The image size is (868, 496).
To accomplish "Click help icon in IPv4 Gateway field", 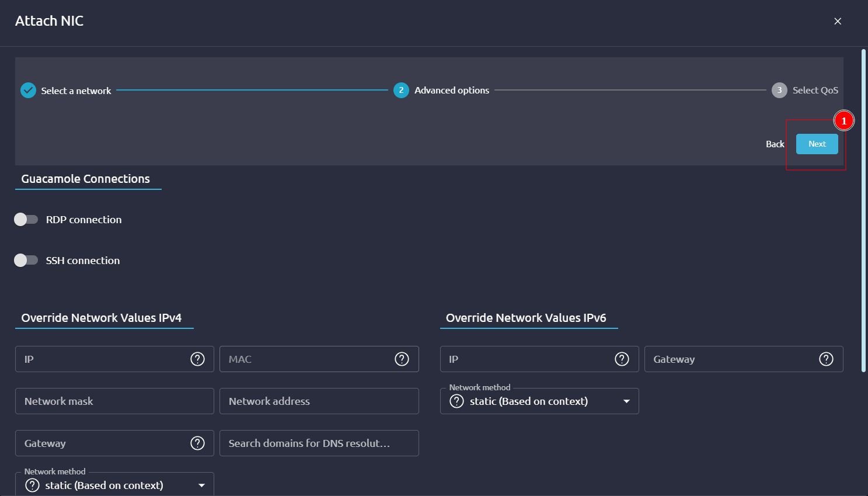I will 197,443.
